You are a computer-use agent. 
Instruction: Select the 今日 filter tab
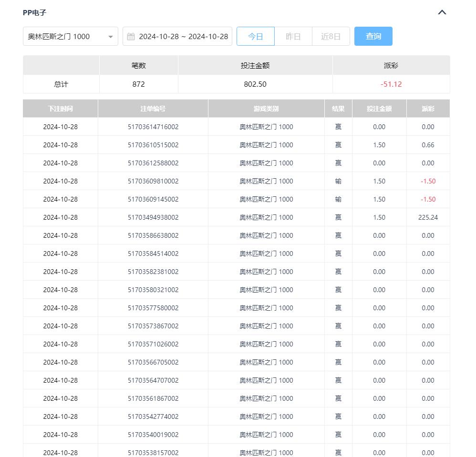(x=256, y=36)
